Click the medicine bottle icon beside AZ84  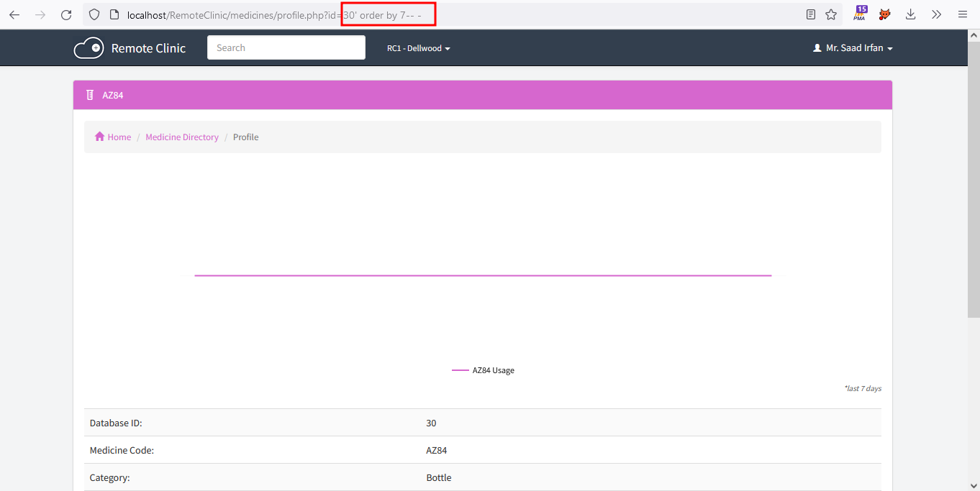point(90,95)
